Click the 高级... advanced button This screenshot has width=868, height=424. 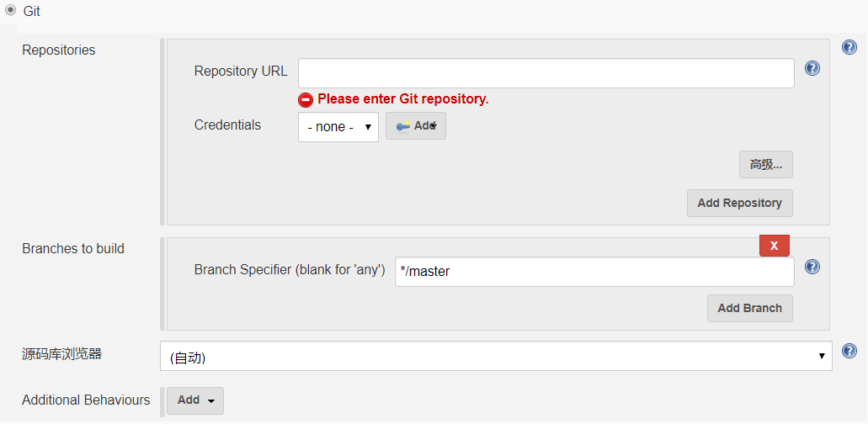click(765, 165)
